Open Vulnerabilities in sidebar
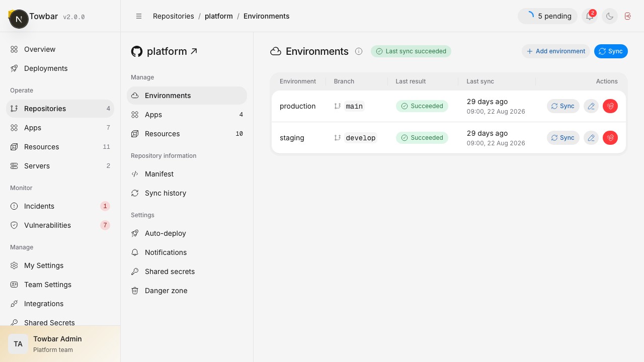Viewport: 644px width, 362px height. [x=60, y=225]
